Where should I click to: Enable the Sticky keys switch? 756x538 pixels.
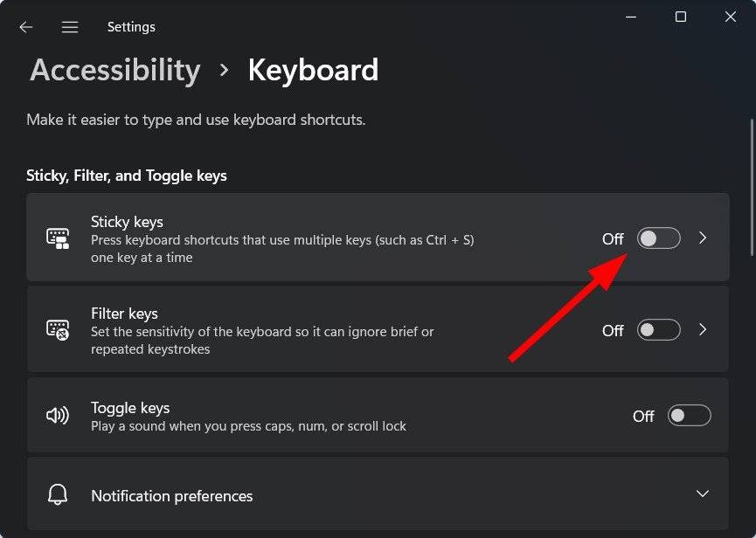coord(658,238)
